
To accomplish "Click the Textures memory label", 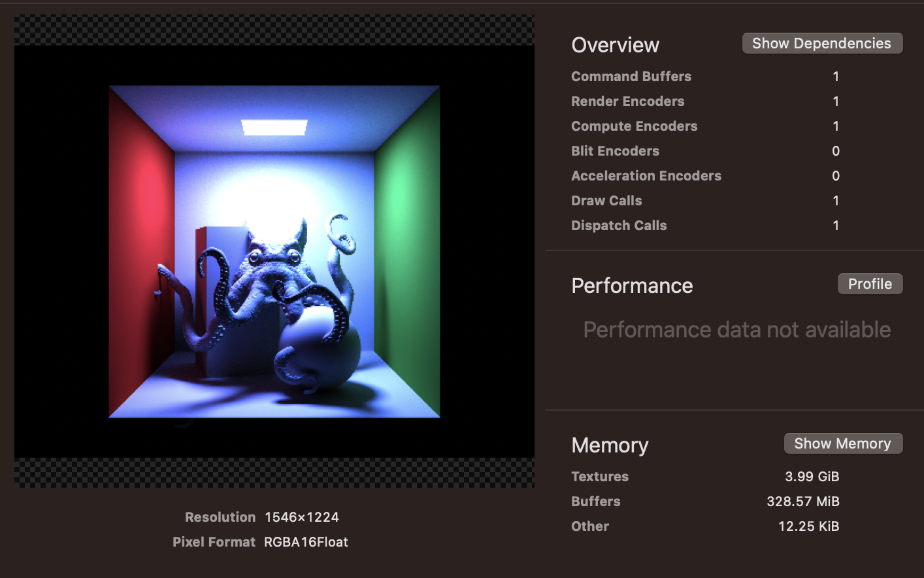I will pos(599,477).
